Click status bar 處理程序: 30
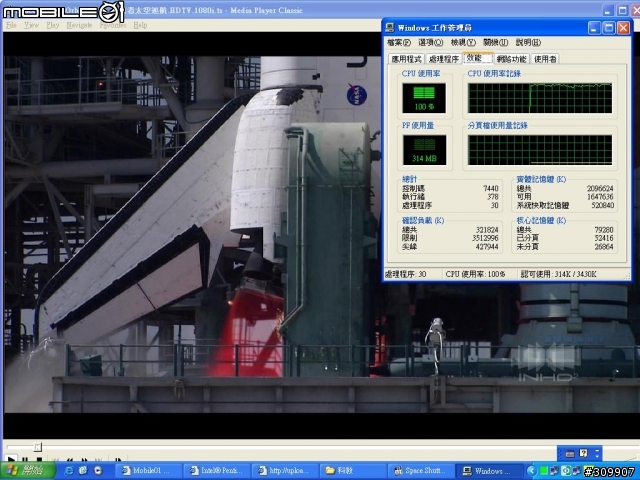Viewport: 640px width, 480px height. click(406, 274)
